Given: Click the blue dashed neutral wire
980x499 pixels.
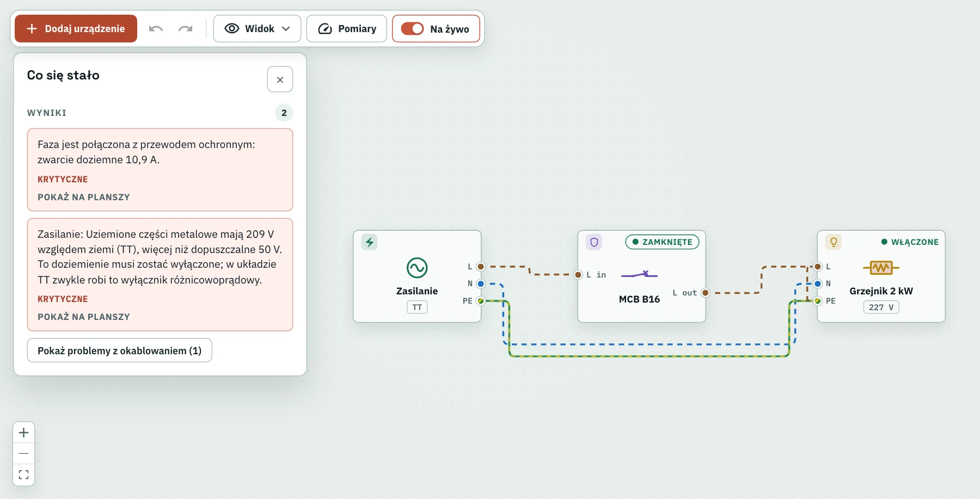Looking at the screenshot, I should [648, 344].
